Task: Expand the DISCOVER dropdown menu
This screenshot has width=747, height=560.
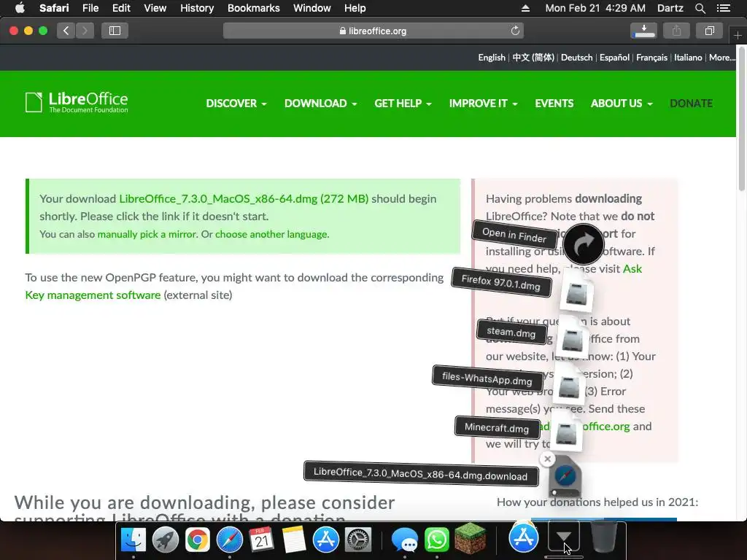Action: tap(236, 104)
